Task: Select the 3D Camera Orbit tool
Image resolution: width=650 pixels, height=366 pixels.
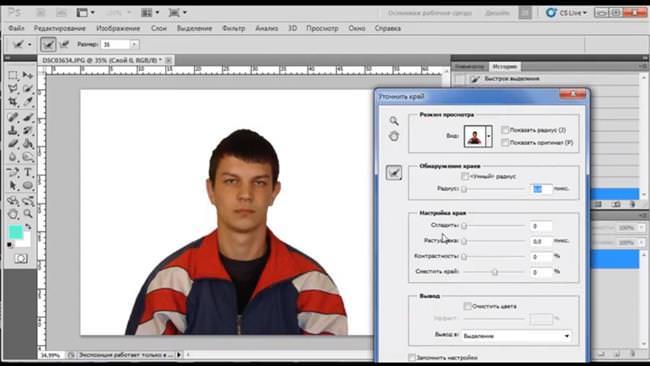Action: pyautogui.click(x=28, y=201)
